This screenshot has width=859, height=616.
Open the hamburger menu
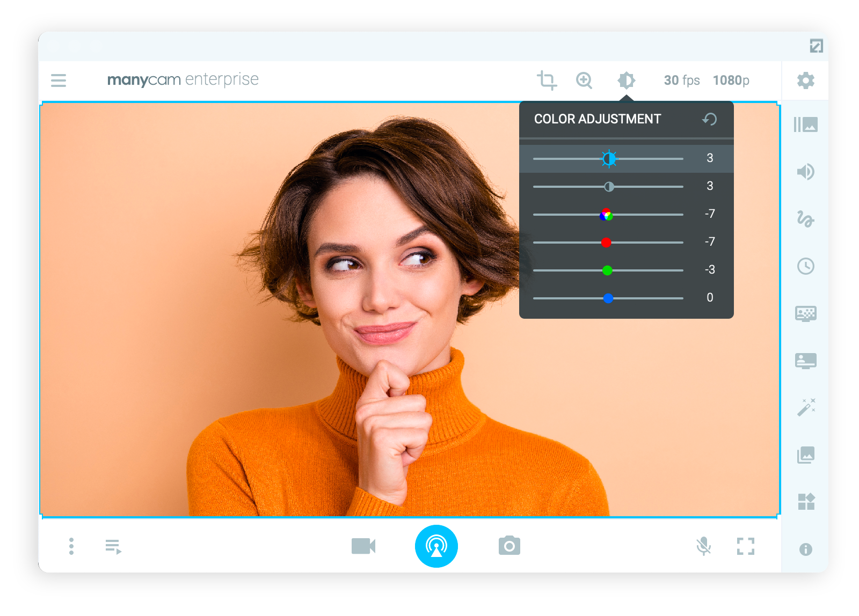[58, 80]
